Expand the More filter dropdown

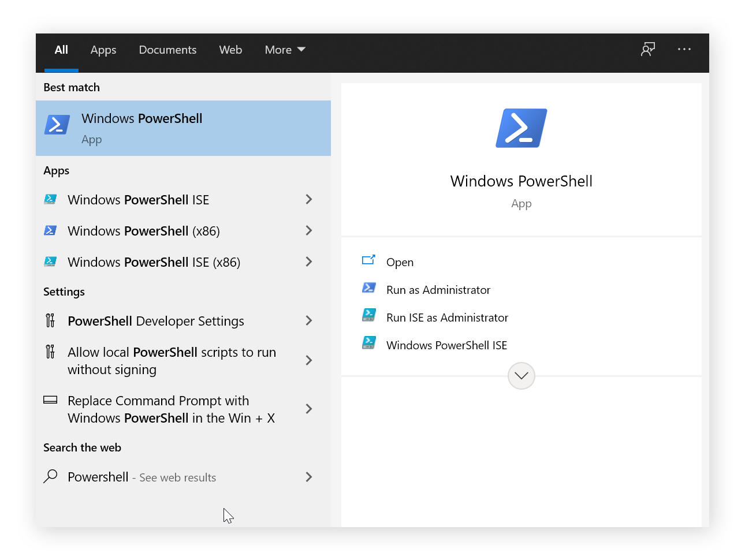pos(284,50)
